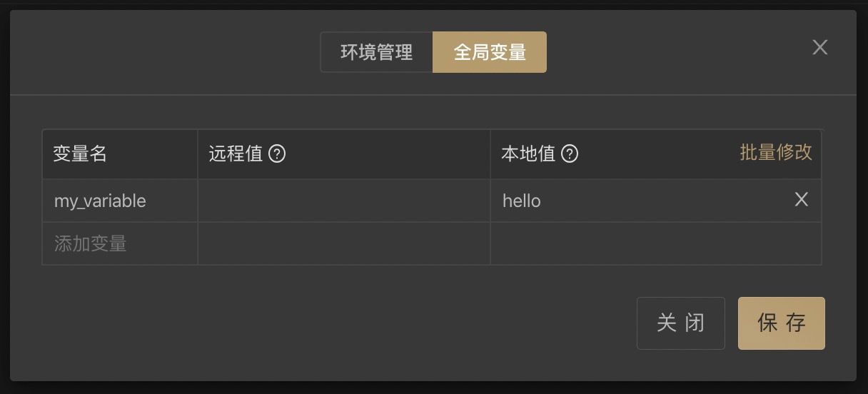Edit the local value field containing hello
This screenshot has height=394, width=868.
pyautogui.click(x=642, y=201)
